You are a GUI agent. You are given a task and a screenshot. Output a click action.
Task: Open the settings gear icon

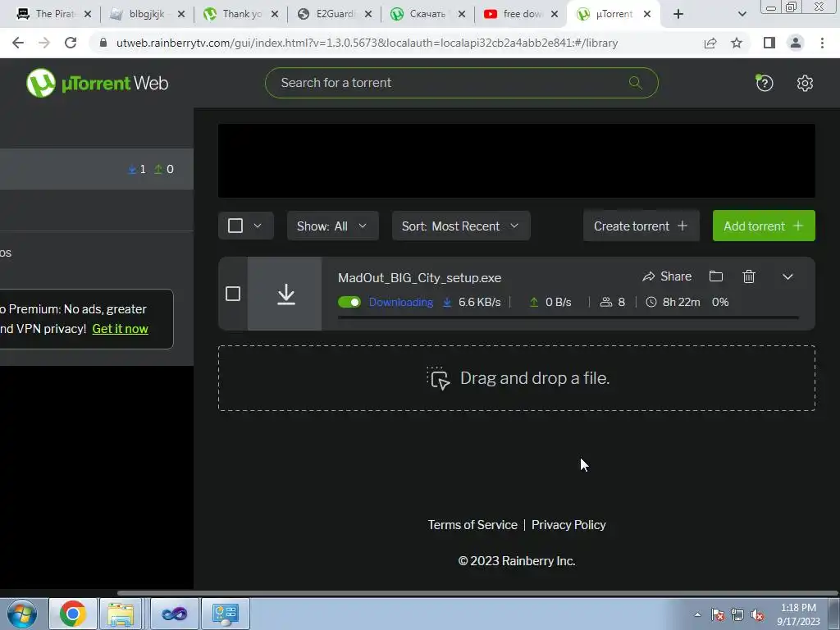click(x=805, y=83)
